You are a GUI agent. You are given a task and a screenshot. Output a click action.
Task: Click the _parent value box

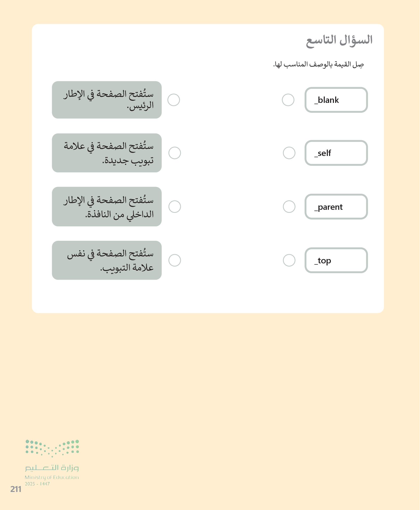click(336, 206)
